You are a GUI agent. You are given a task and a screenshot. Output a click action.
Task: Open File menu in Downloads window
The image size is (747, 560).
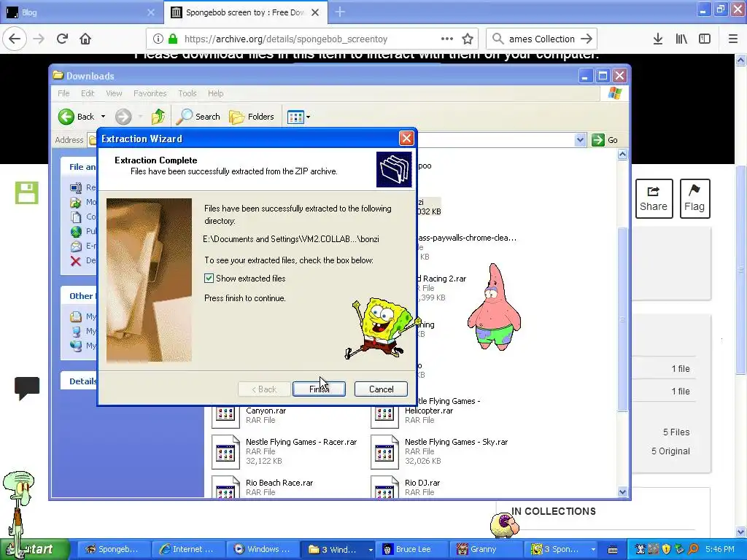(x=63, y=93)
